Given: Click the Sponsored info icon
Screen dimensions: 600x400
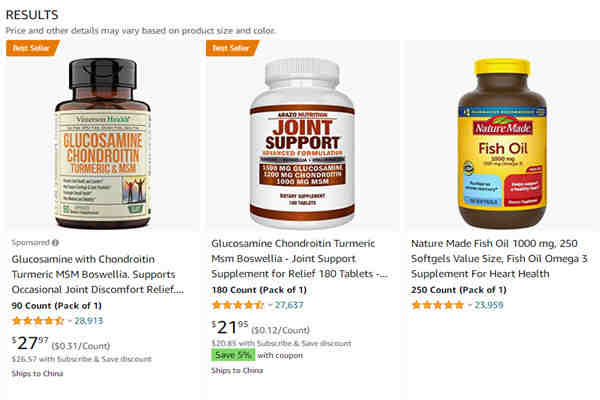Looking at the screenshot, I should click(x=55, y=243).
